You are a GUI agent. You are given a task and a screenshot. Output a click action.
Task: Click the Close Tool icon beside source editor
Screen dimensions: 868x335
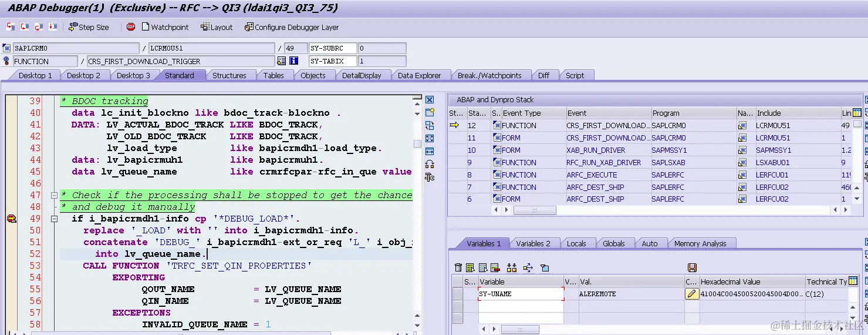coord(430,100)
